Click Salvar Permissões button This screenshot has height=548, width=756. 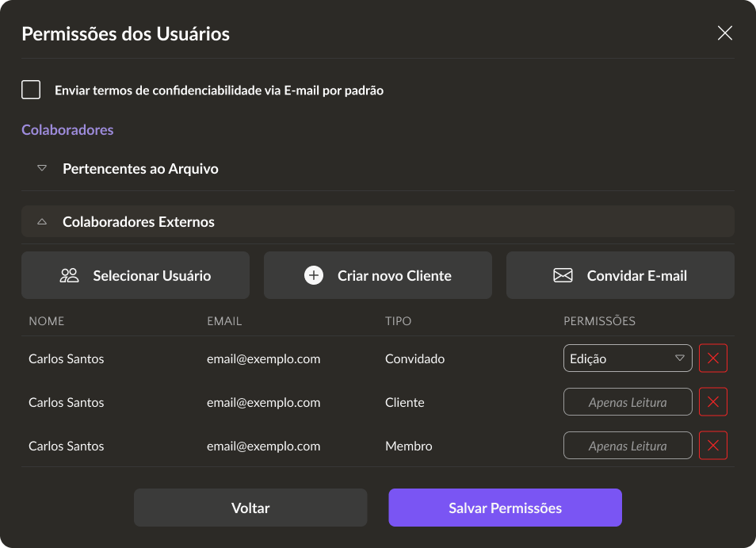[505, 508]
